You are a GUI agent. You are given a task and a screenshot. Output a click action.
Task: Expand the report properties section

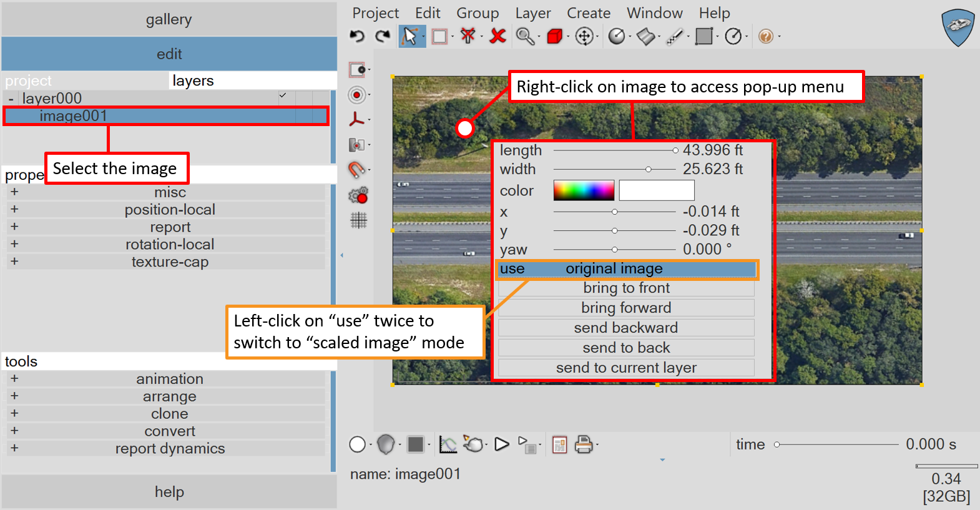coord(14,227)
